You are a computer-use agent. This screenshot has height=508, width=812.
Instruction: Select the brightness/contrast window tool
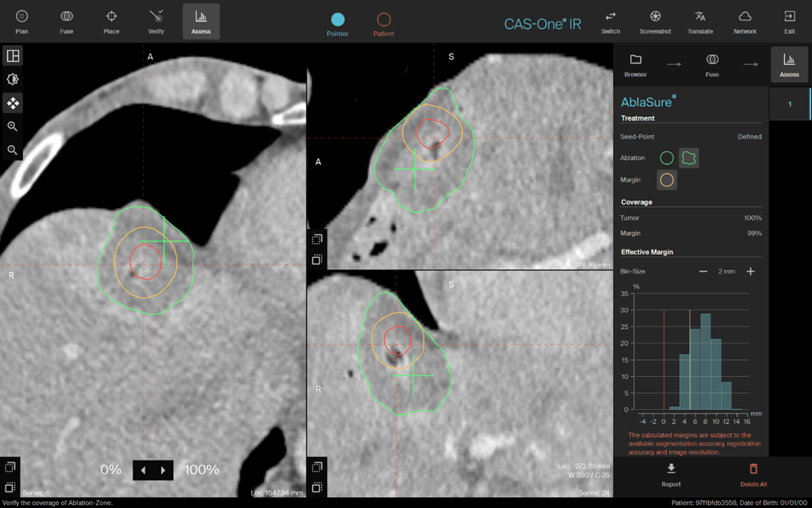(12, 79)
